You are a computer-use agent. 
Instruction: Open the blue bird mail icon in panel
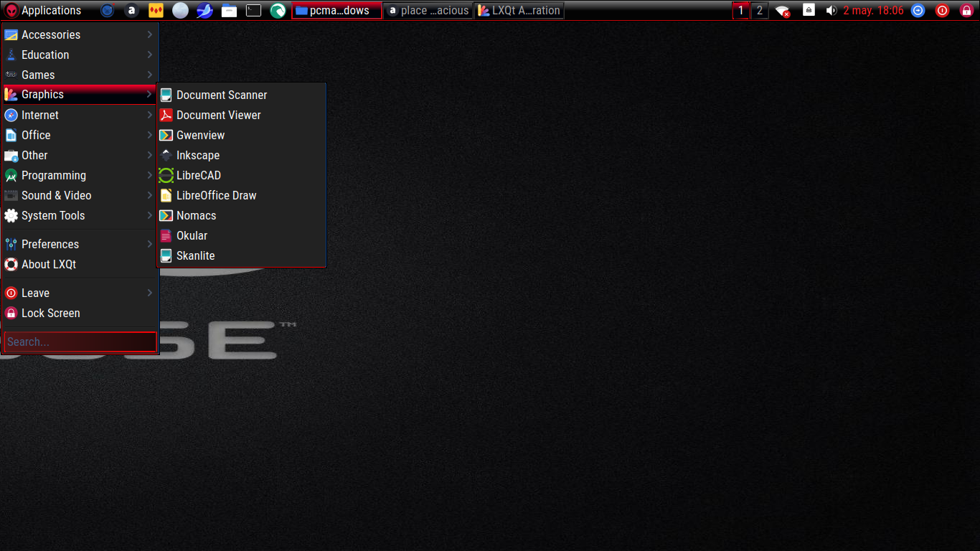(x=204, y=11)
